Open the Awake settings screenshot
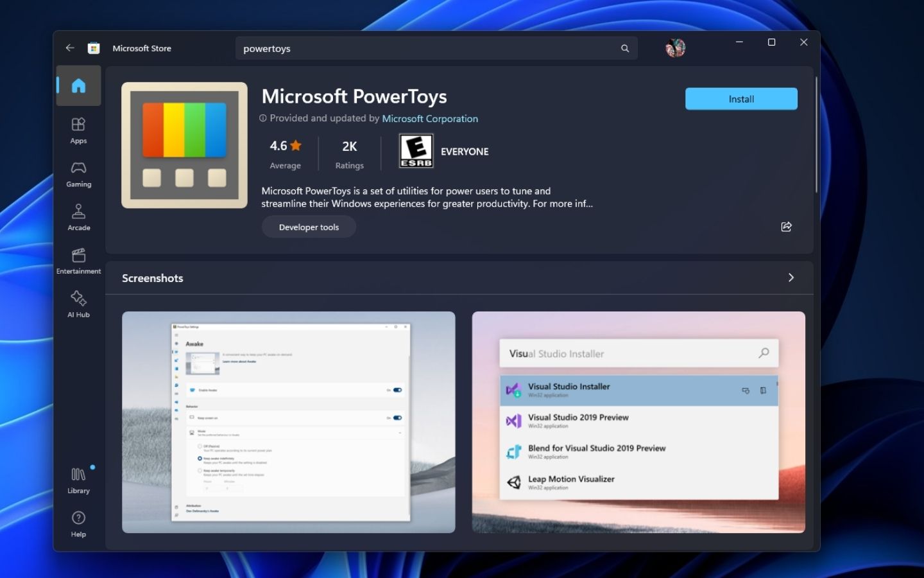Viewport: 924px width, 578px height. coord(289,422)
